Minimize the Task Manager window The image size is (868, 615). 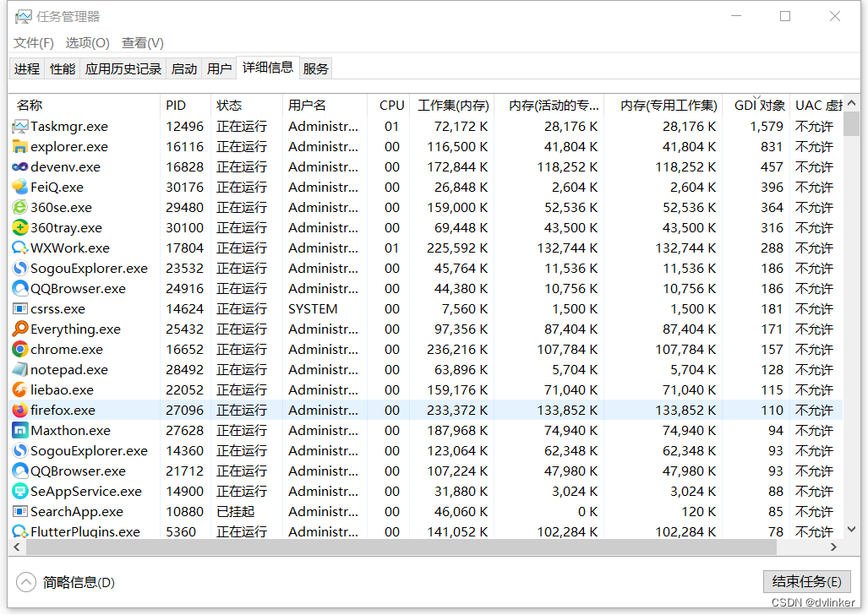click(735, 17)
